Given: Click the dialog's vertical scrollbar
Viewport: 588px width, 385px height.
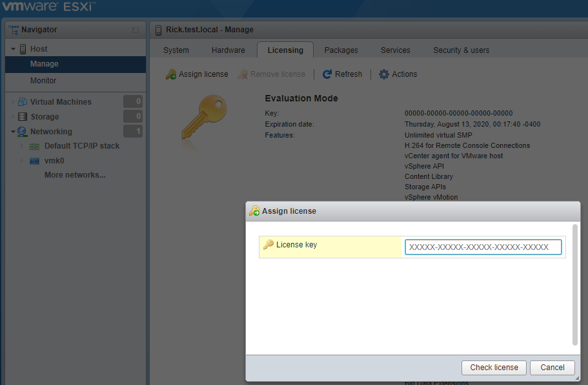Looking at the screenshot, I should tap(575, 285).
